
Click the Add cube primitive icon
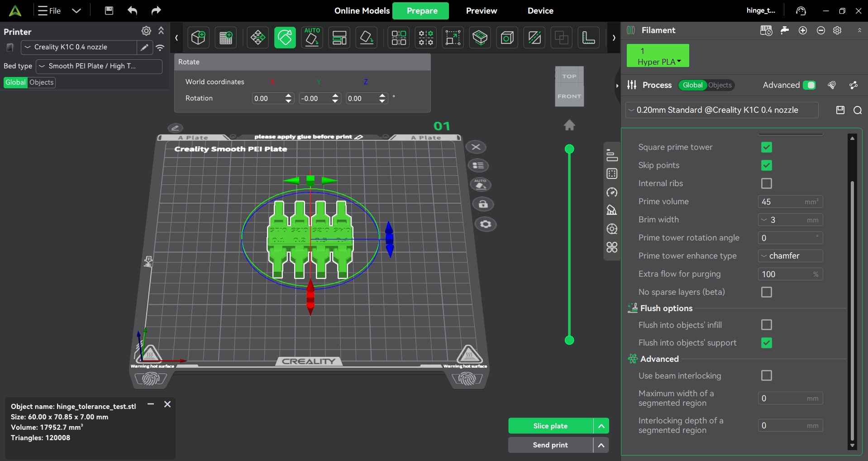(x=198, y=38)
